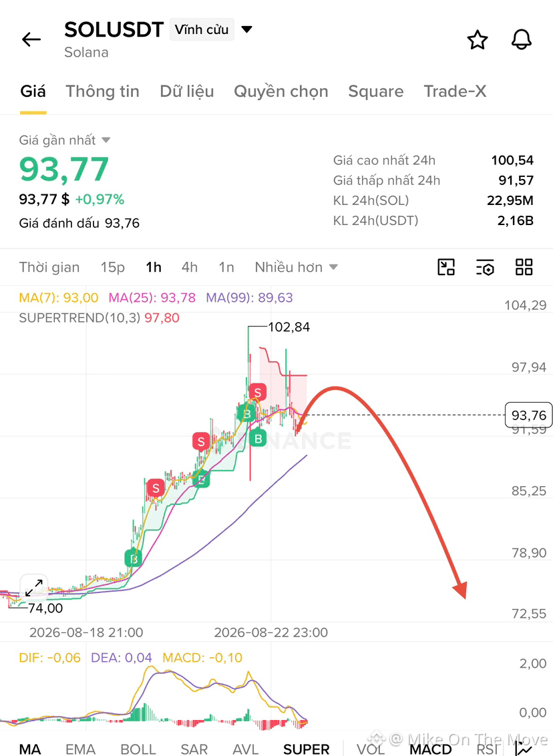553x756 pixels.
Task: Click the SOLUSDT pair title
Action: pos(114,29)
